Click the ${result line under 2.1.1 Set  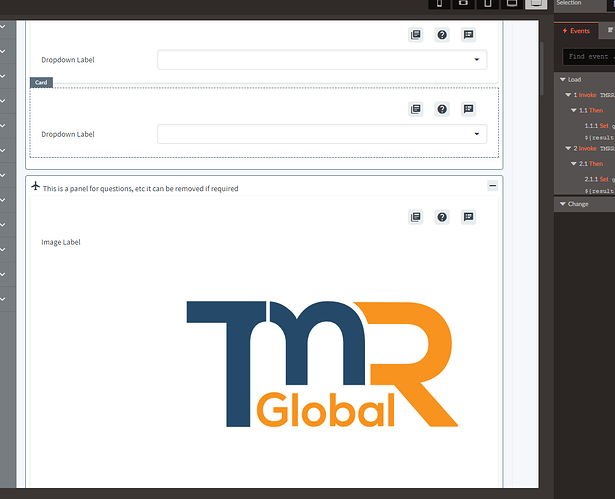[x=599, y=191]
